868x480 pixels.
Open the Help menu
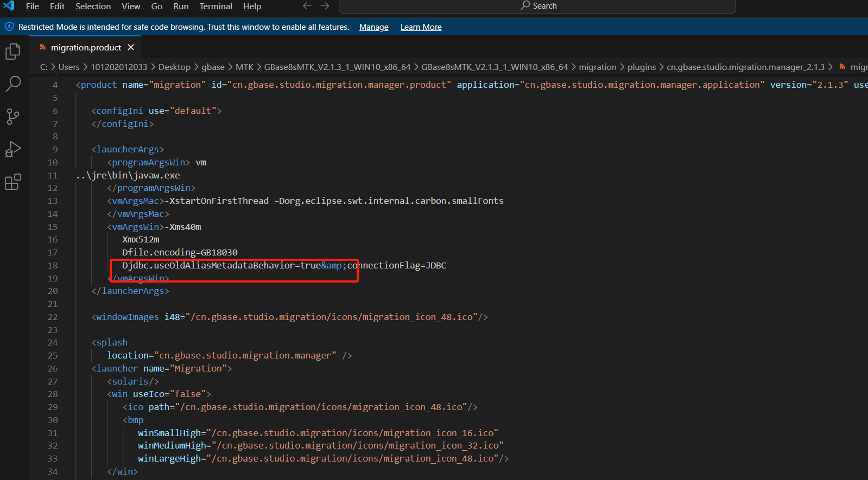pos(252,6)
